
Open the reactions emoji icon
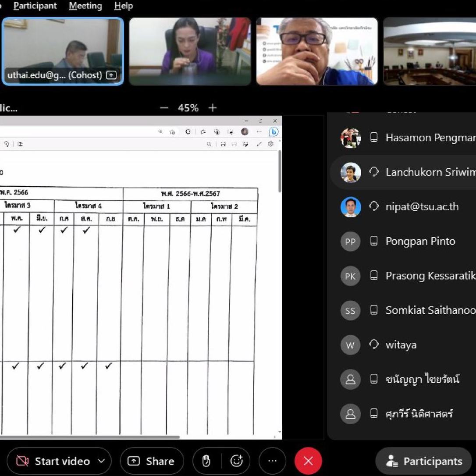click(237, 461)
